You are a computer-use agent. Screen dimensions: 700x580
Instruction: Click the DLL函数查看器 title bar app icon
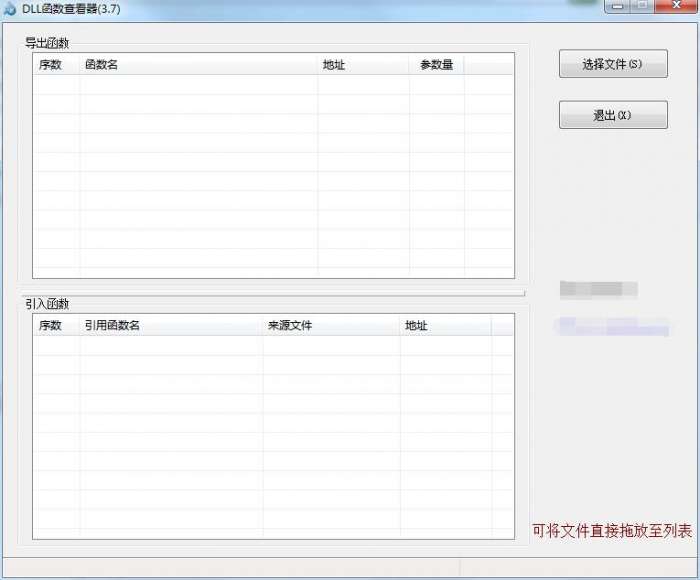9,9
